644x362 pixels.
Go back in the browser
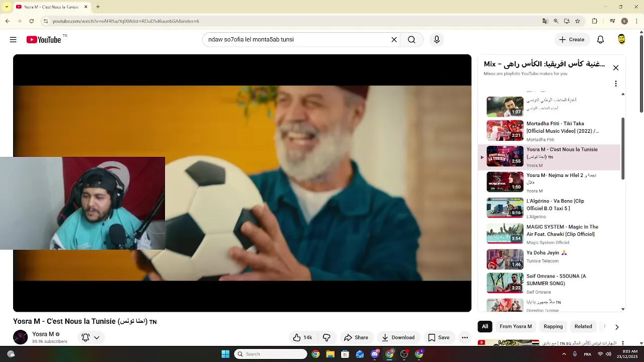[7, 21]
